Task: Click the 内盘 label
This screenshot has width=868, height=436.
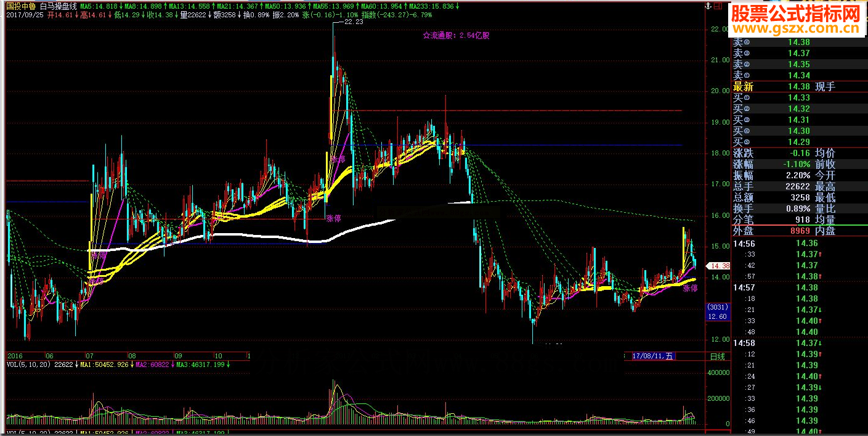Action: pyautogui.click(x=825, y=231)
